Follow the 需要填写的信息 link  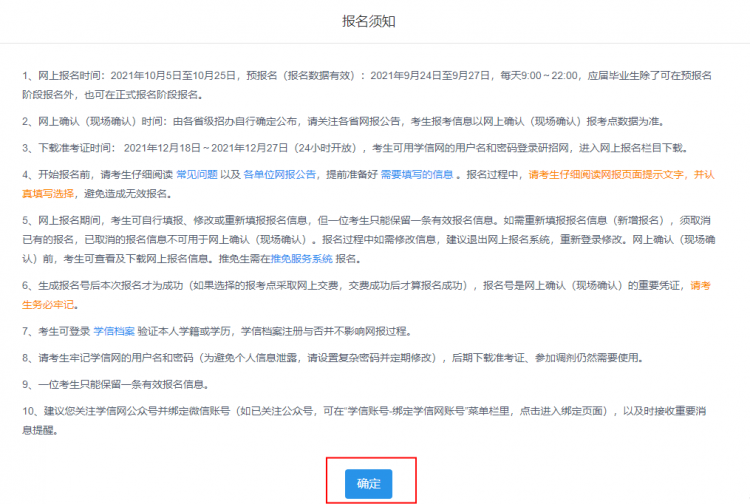[x=417, y=175]
